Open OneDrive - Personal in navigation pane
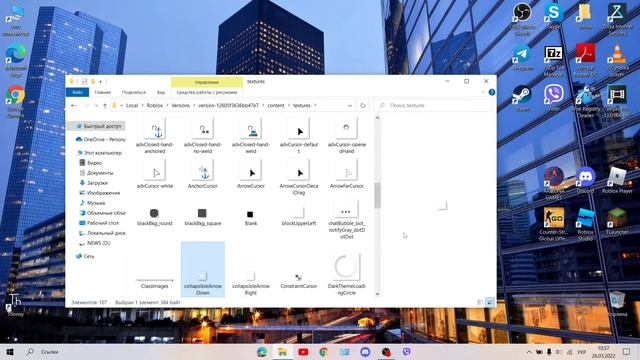The image size is (640, 360). (x=100, y=139)
